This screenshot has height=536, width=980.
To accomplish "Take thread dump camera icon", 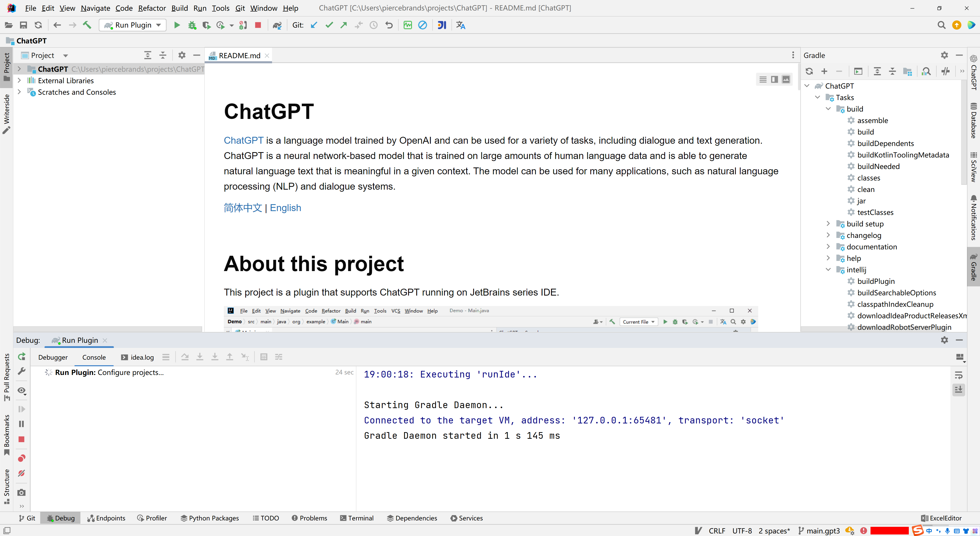I will (22, 493).
